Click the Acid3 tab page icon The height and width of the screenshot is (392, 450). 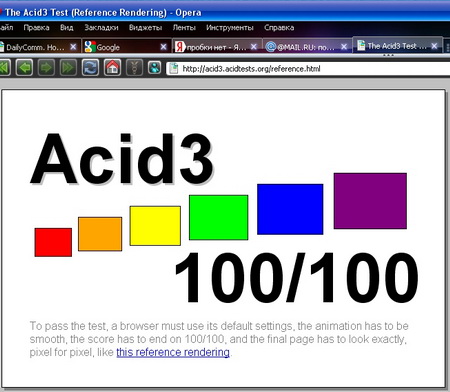361,46
